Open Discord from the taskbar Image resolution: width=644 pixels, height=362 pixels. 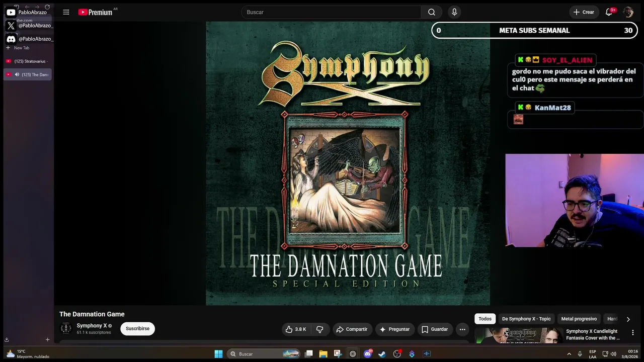368,354
